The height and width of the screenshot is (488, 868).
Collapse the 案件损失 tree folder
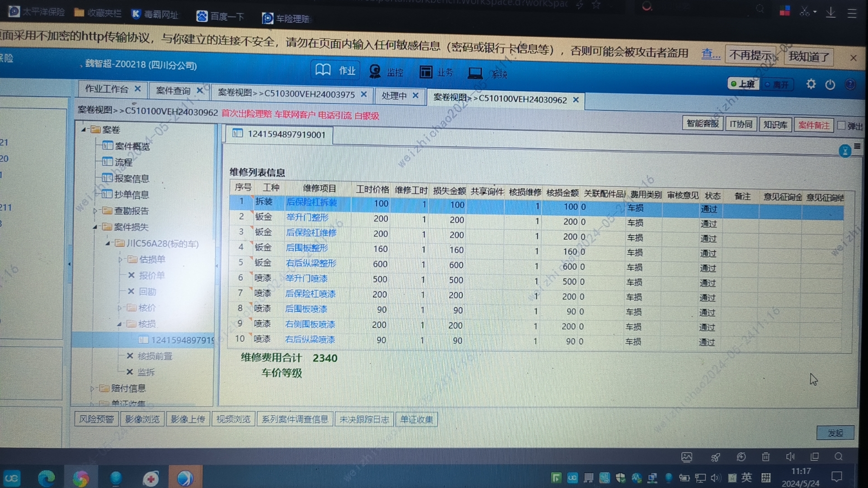[95, 227]
